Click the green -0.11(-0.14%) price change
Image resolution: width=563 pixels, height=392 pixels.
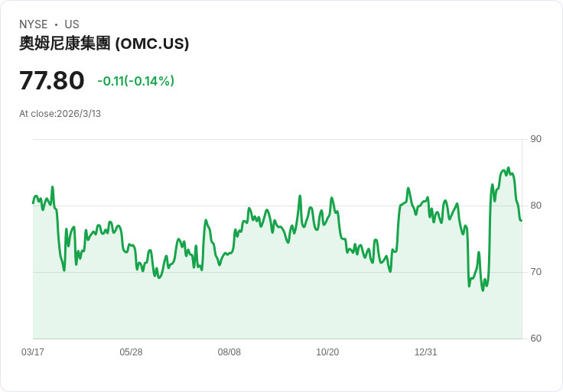click(x=135, y=81)
